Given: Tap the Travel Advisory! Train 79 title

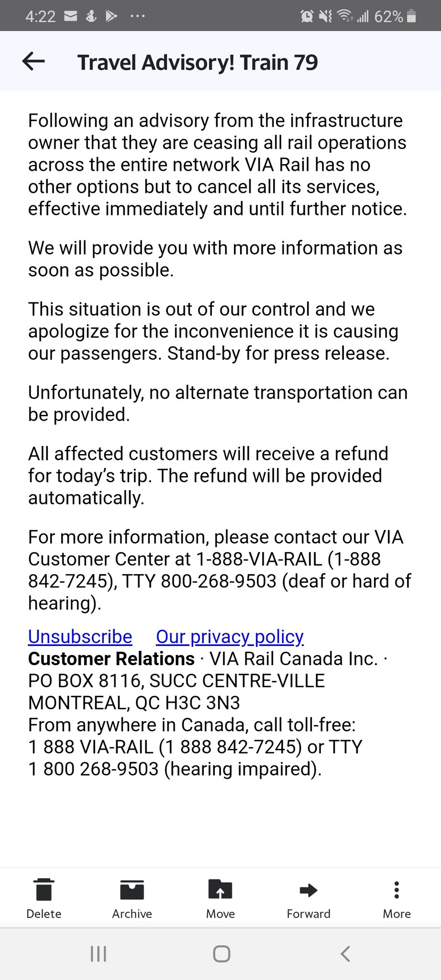Looking at the screenshot, I should [x=198, y=62].
